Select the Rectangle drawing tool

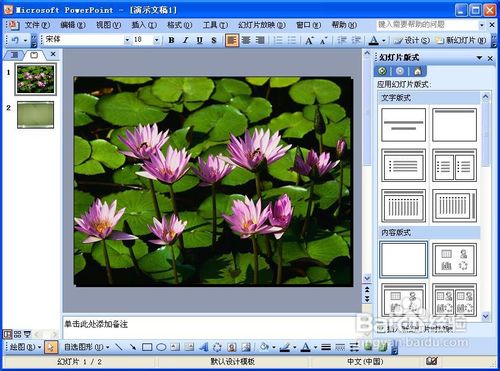[147, 347]
